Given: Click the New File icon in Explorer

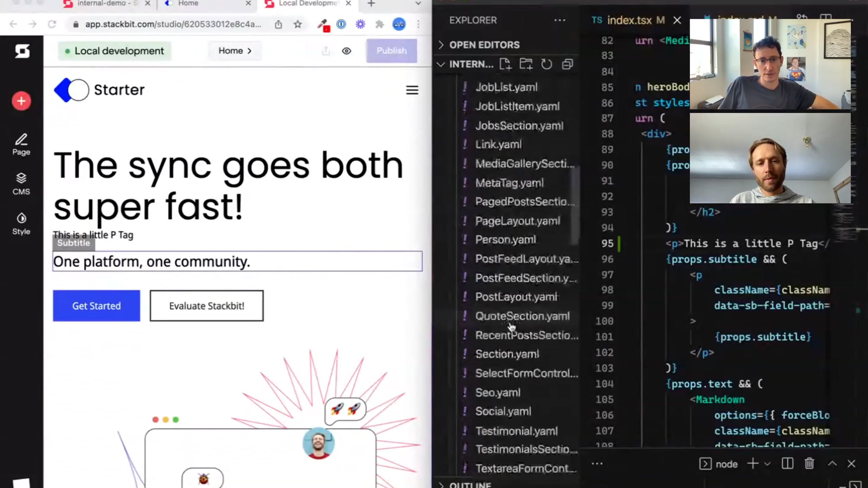Looking at the screenshot, I should coord(505,64).
